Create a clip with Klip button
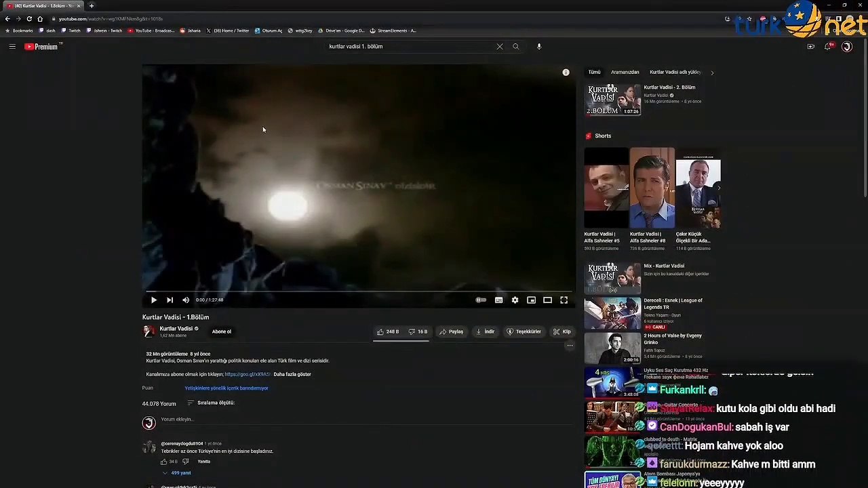This screenshot has width=868, height=488. click(562, 331)
